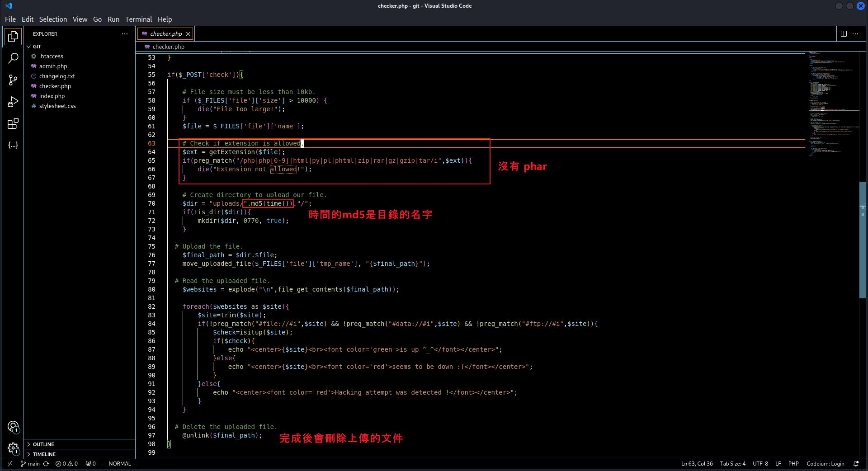Open remote window indicator in status bar

point(9,464)
